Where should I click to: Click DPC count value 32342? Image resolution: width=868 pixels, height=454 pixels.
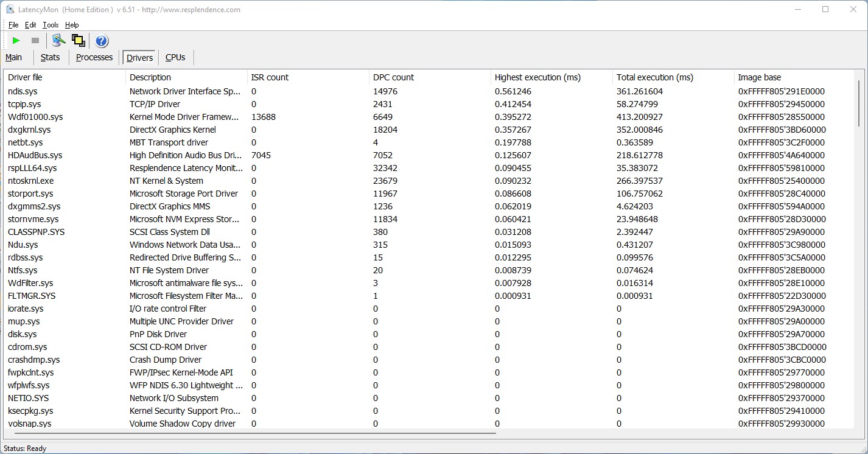385,168
